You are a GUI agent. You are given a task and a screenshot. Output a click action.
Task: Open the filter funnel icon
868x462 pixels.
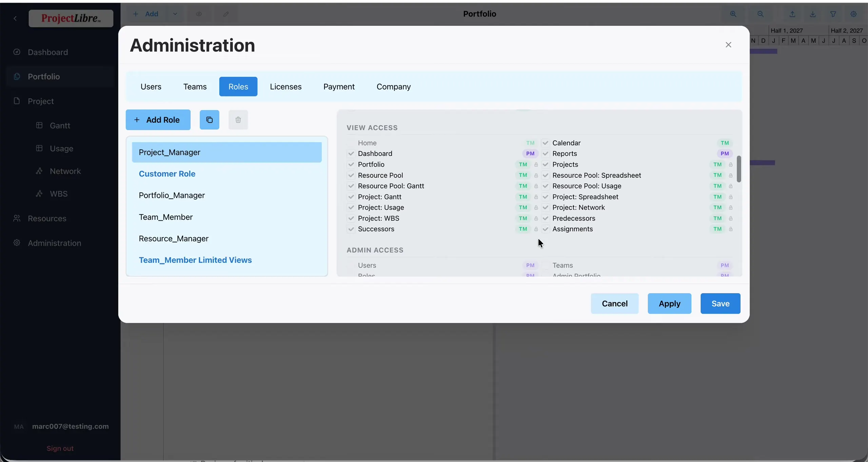(833, 14)
